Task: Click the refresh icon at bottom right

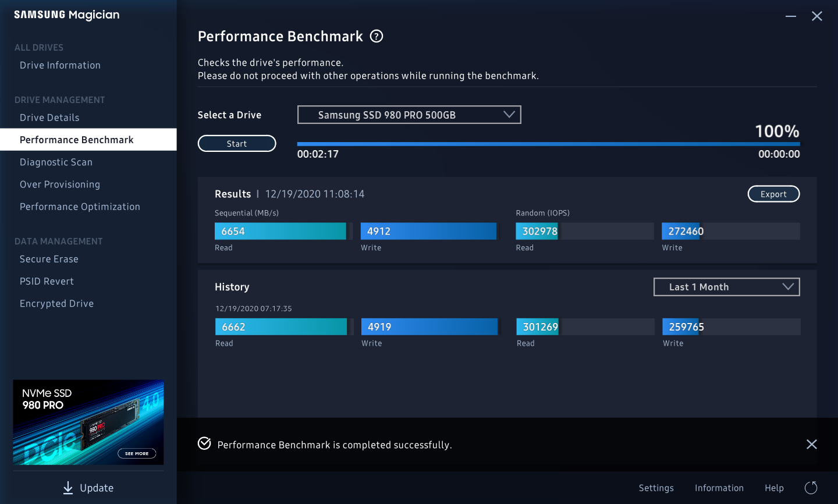Action: point(811,488)
